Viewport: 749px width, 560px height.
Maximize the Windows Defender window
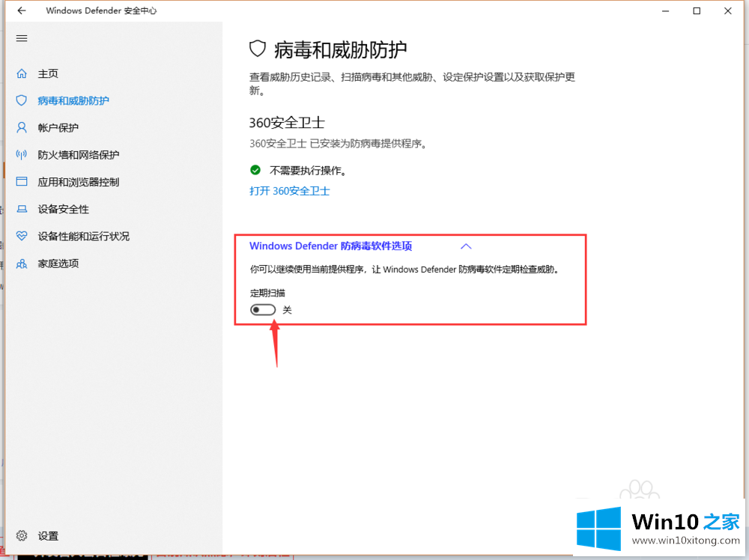click(x=697, y=10)
